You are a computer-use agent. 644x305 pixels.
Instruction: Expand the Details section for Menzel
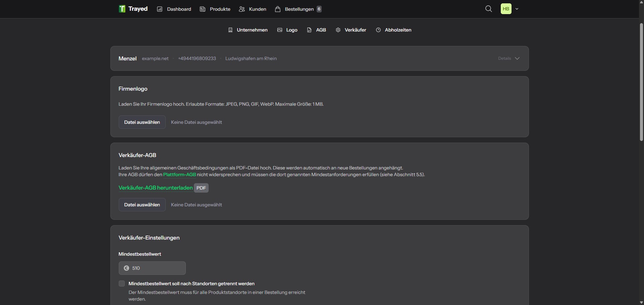click(x=508, y=58)
